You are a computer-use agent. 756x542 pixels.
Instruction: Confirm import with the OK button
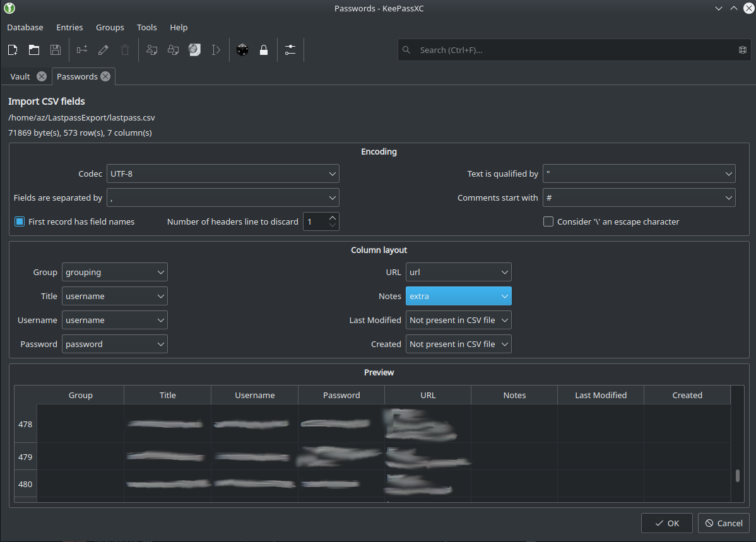(667, 523)
